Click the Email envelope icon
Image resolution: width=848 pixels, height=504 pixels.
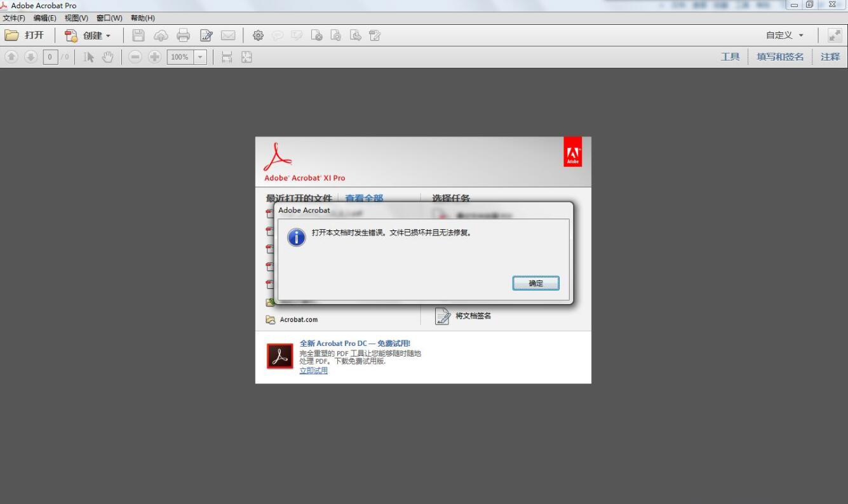(x=228, y=36)
